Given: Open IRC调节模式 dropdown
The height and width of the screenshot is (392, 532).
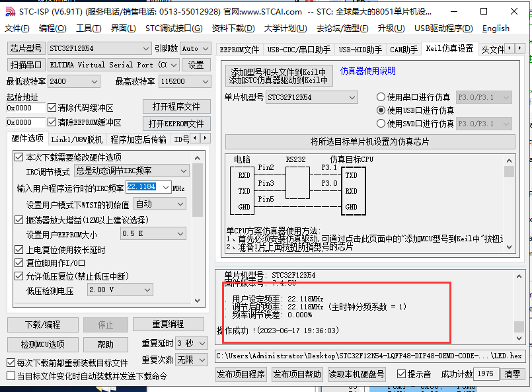Looking at the screenshot, I should pos(132,171).
